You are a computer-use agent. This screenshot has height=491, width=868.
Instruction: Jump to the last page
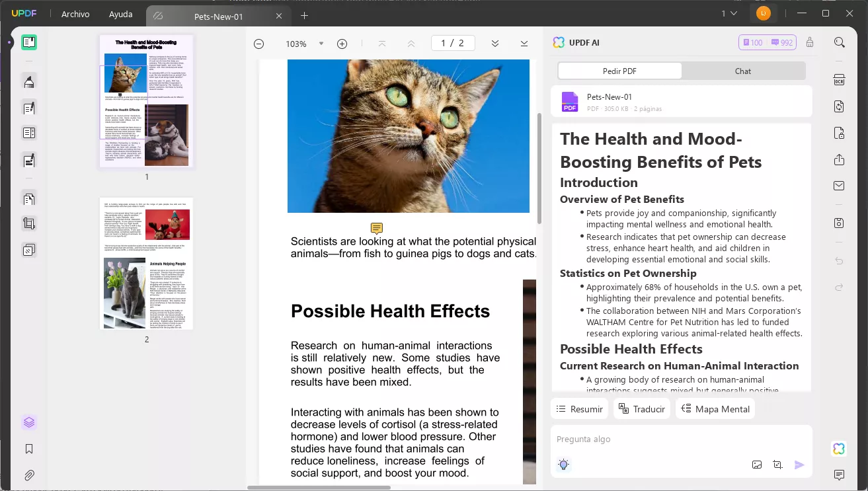click(x=524, y=44)
